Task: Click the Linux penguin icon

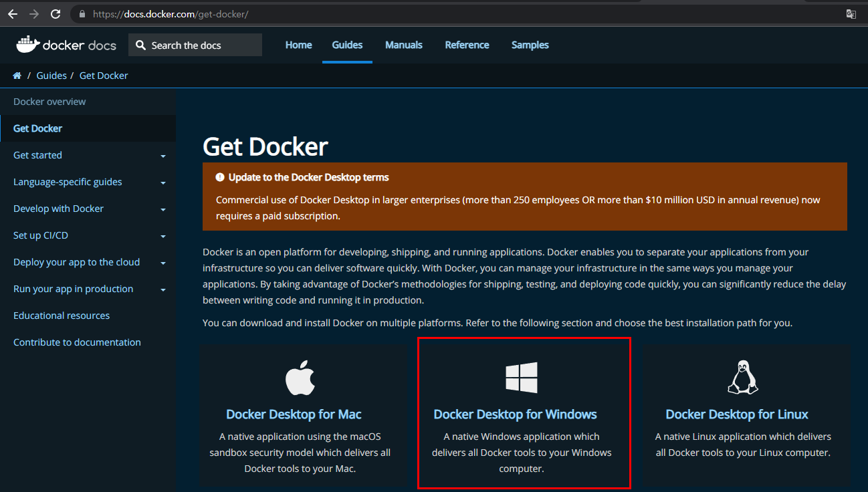Action: (x=742, y=377)
